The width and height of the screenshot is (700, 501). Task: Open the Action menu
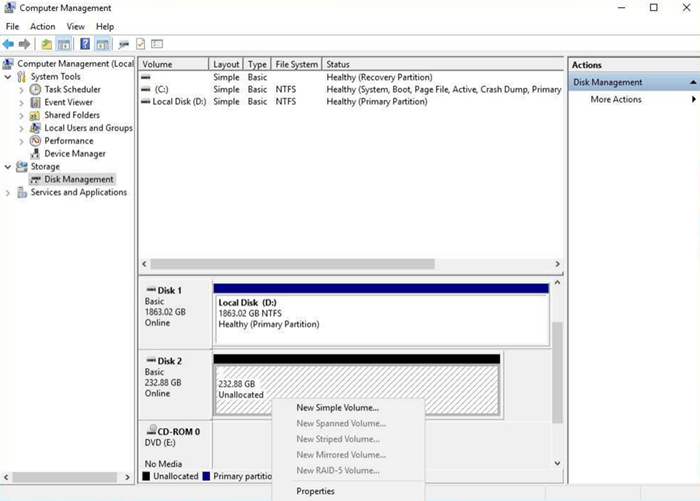43,26
